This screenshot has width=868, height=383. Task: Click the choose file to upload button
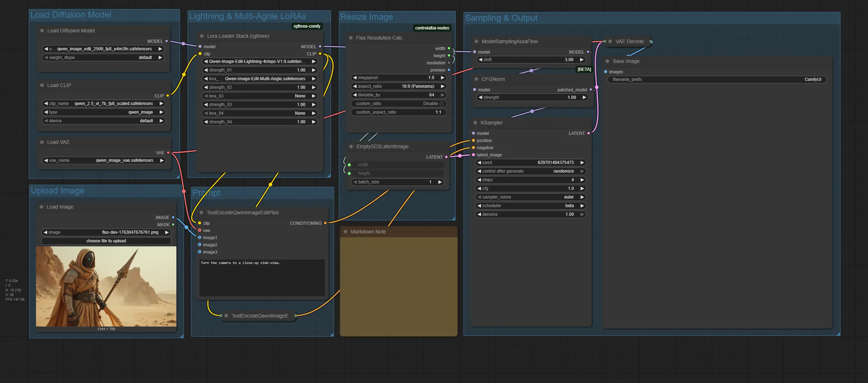point(106,241)
